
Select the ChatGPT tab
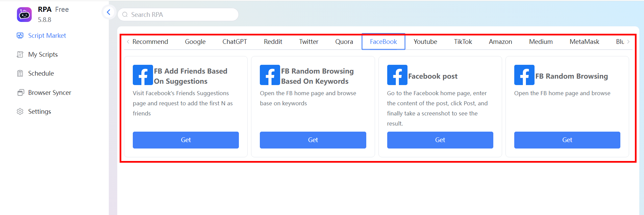(x=234, y=42)
